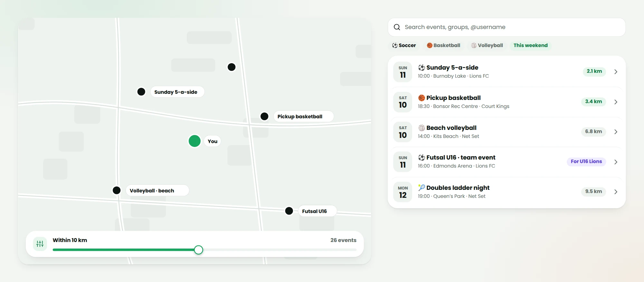Click the soccer ball icon beside Sunday 5-a-side

421,68
